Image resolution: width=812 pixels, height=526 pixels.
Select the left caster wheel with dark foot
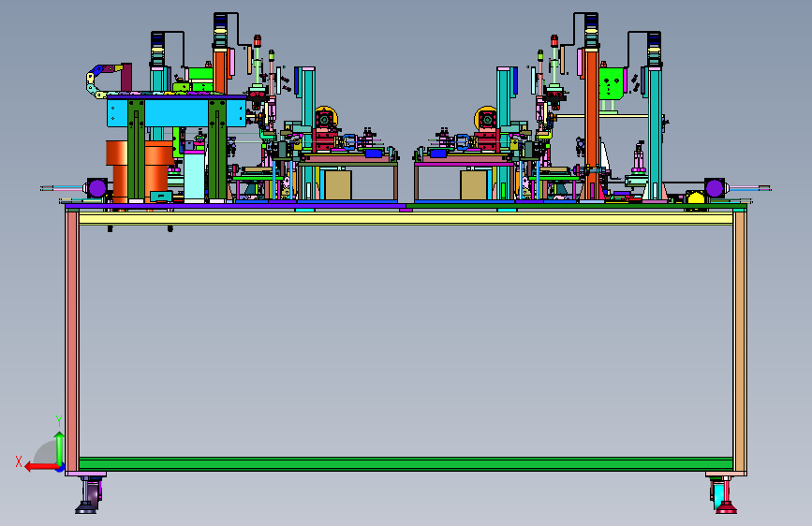click(89, 495)
